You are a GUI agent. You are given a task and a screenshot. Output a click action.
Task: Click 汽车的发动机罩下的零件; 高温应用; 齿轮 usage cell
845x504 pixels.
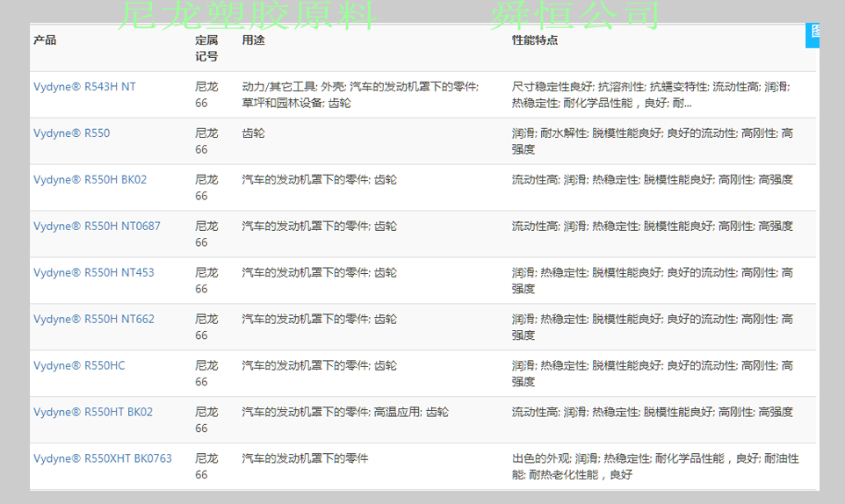(x=345, y=412)
